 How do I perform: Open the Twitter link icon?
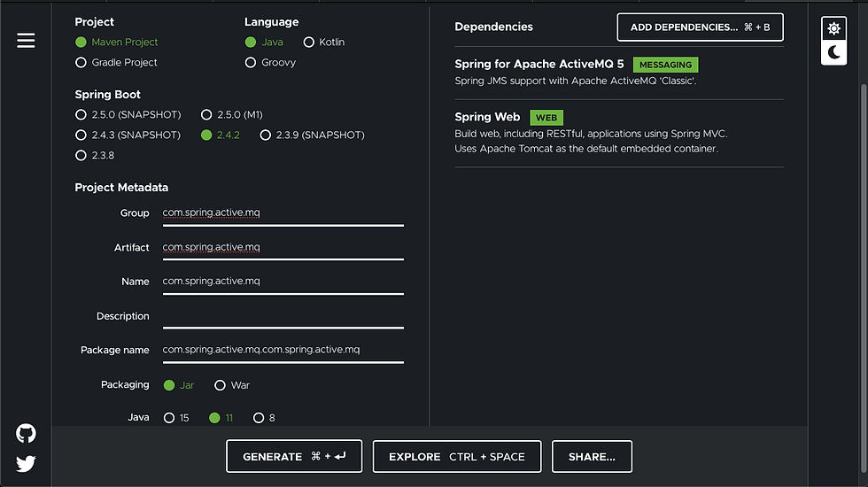(26, 463)
